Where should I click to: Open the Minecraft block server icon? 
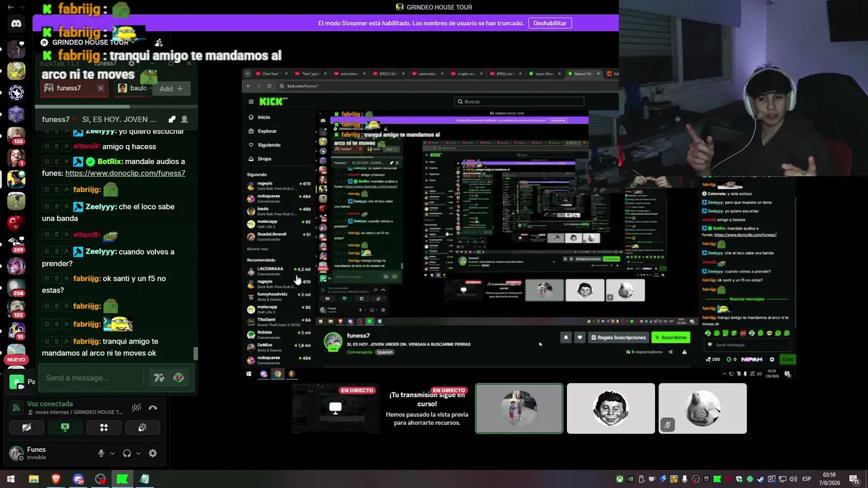16,114
